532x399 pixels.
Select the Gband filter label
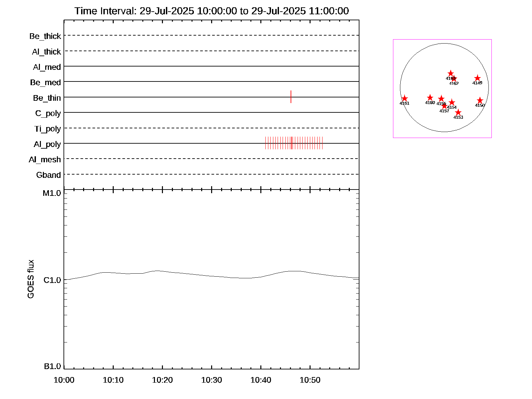coord(49,175)
